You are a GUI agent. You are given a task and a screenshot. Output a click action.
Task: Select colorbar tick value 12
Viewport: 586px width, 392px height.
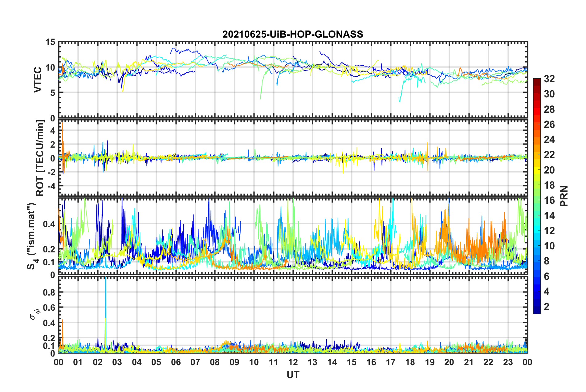549,231
